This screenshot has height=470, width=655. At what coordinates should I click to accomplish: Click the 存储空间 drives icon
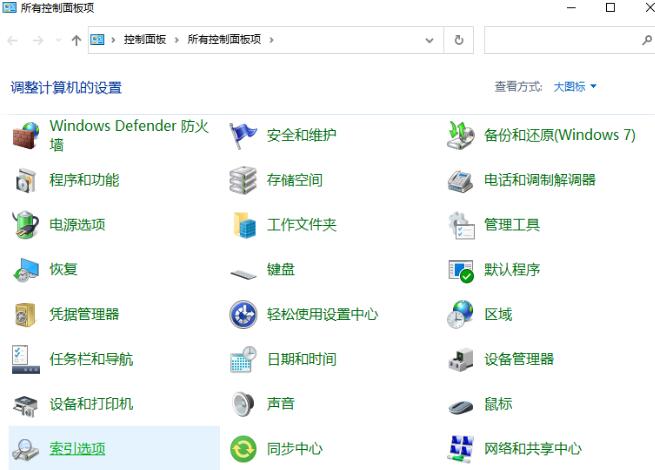(243, 180)
